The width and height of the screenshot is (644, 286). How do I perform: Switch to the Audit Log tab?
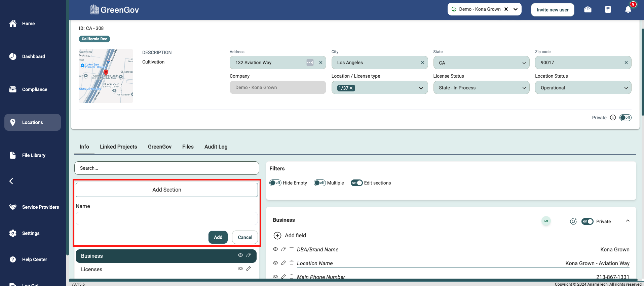pos(216,147)
